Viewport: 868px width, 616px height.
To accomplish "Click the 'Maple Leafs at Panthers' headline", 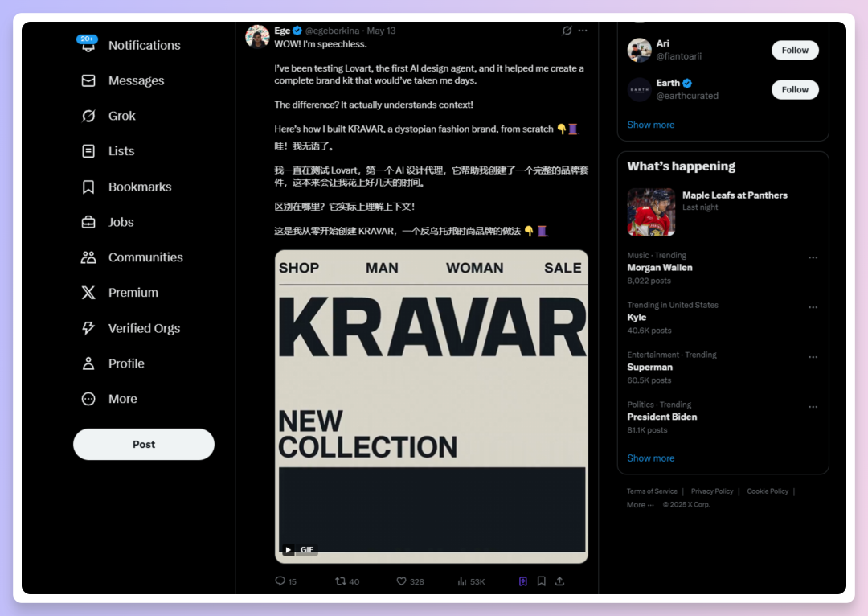I will tap(735, 195).
